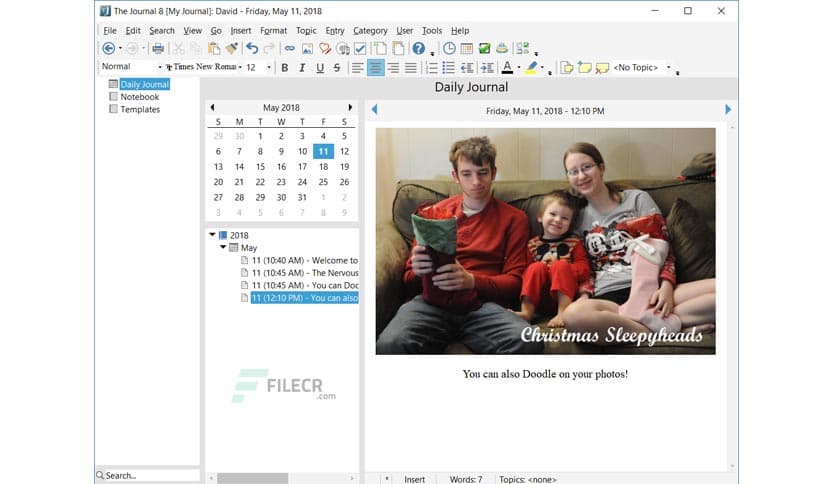836x484 pixels.
Task: Open the File menu
Action: coord(110,30)
